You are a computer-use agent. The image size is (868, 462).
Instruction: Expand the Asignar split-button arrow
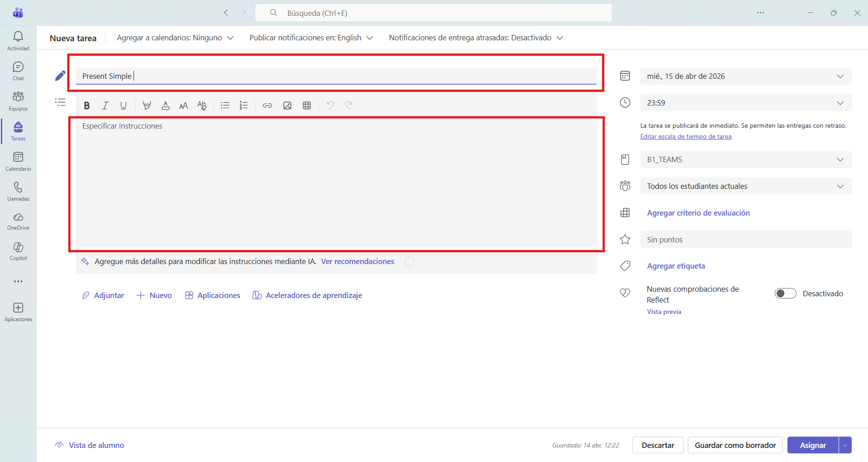(845, 445)
